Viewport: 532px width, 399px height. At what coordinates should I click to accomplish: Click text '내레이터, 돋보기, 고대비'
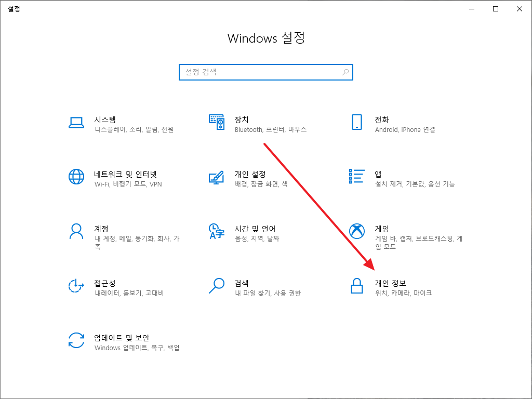coord(129,293)
